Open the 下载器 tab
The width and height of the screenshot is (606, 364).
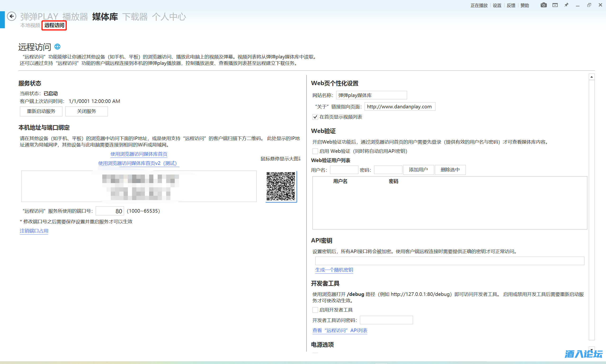[135, 17]
